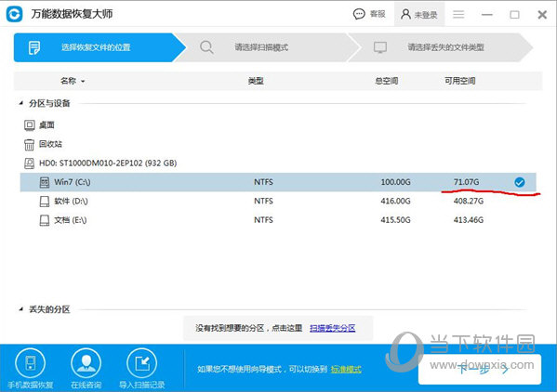This screenshot has width=557, height=392.
Task: Open the hamburger menu icon in title bar
Action: [458, 14]
